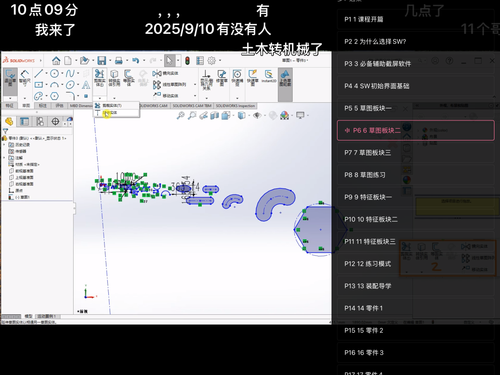This screenshot has width=500, height=375.
Task: Save the part with the floppy icon
Action: point(101,61)
